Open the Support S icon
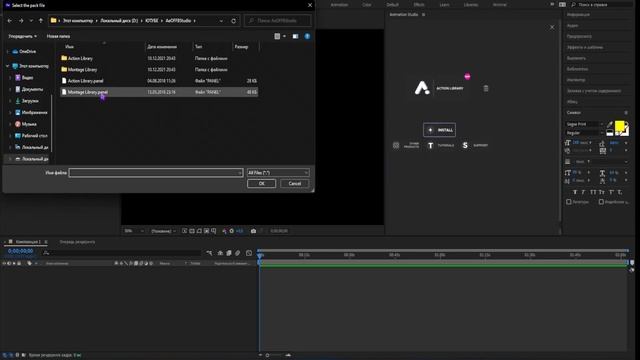This screenshot has height=360, width=640. tap(465, 145)
